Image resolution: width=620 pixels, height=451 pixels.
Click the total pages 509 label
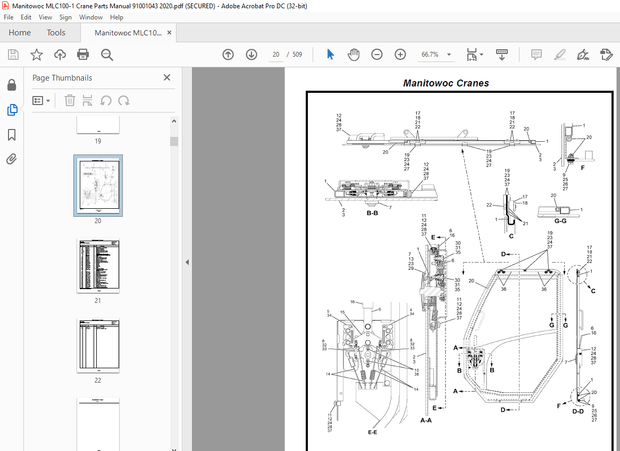point(297,55)
